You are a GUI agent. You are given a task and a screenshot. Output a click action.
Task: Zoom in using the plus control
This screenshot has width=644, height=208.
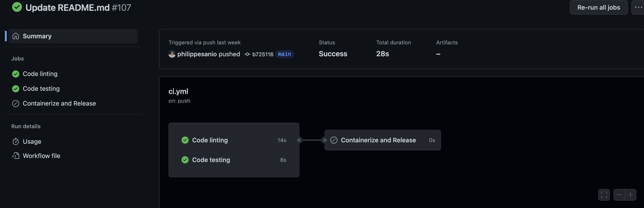pyautogui.click(x=631, y=195)
